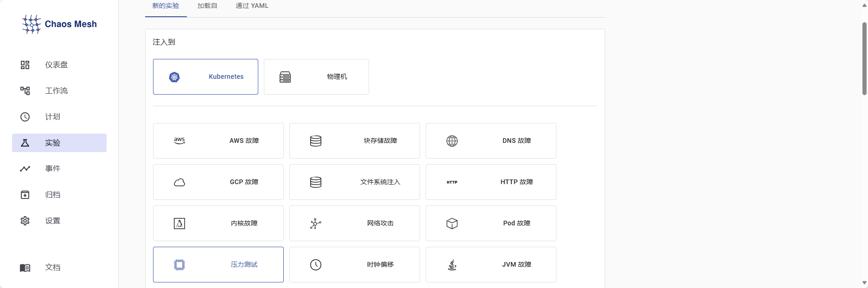Select the 网络攻击 experiment type
The height and width of the screenshot is (288, 868).
click(x=355, y=224)
